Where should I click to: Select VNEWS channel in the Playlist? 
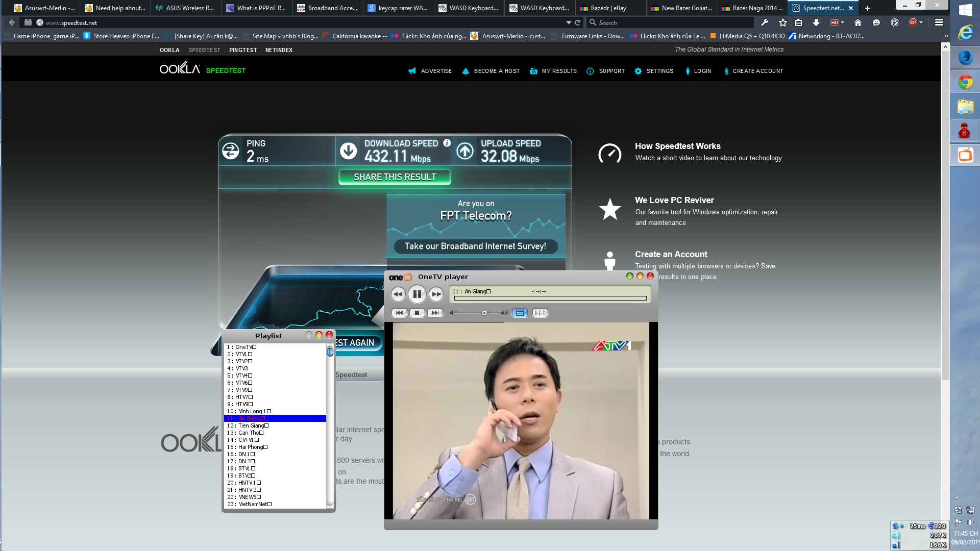[x=275, y=497]
